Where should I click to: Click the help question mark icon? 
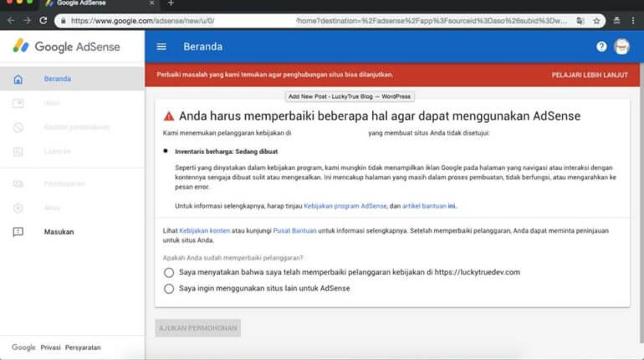pos(601,48)
